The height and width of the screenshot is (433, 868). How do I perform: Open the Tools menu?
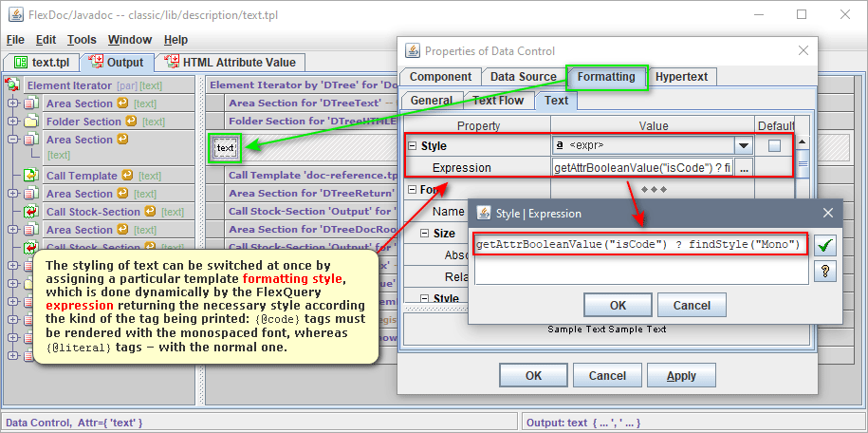coord(82,40)
